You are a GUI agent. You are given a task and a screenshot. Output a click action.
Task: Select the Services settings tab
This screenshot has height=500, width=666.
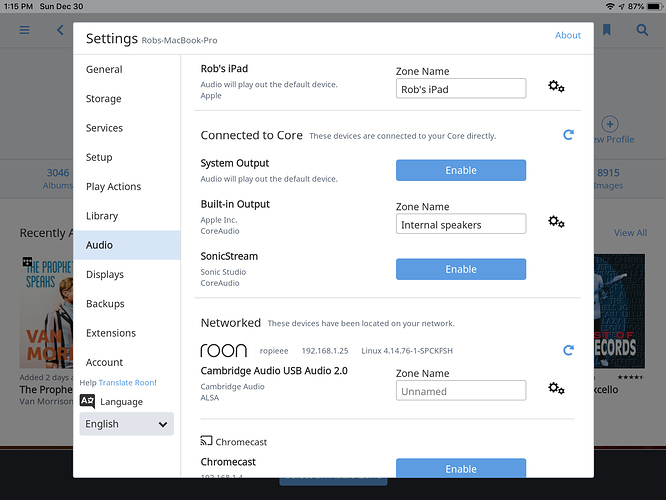[x=127, y=128]
